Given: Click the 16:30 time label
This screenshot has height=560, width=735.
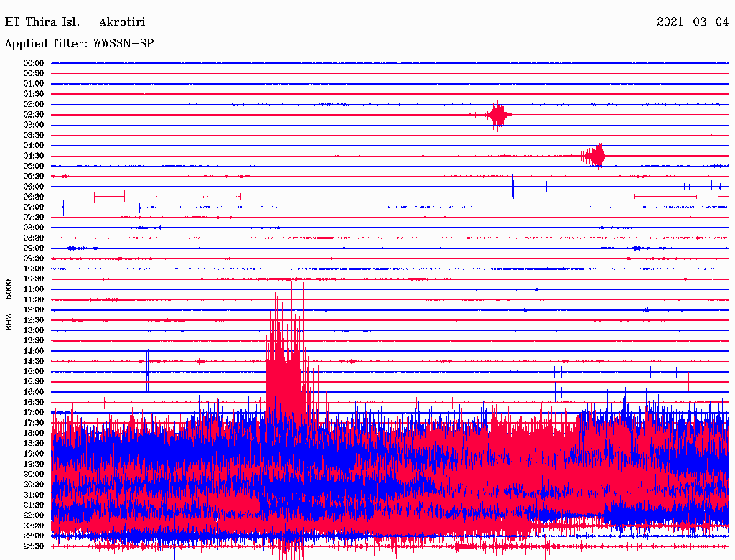Looking at the screenshot, I should point(34,403).
